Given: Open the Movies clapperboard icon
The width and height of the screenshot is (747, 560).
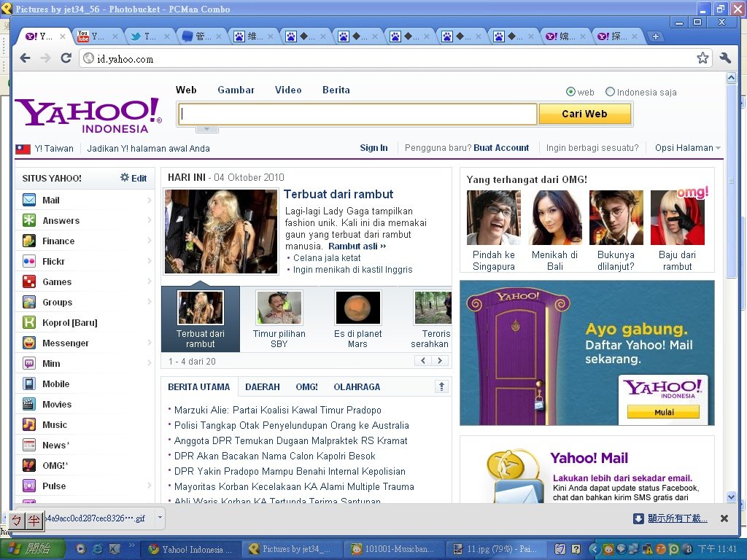Looking at the screenshot, I should [x=29, y=404].
